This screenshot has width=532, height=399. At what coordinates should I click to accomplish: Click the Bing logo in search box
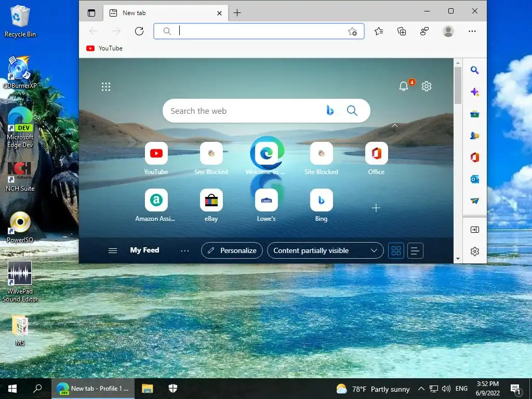pos(330,110)
